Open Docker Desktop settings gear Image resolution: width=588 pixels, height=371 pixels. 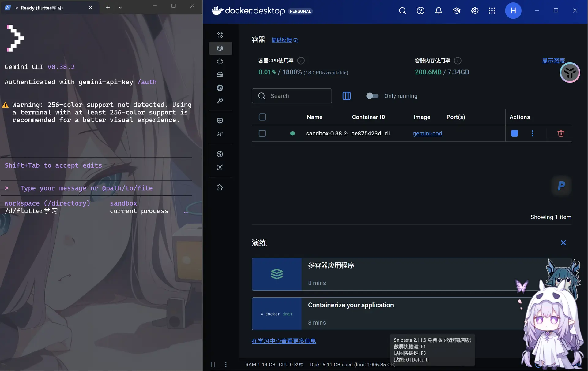475,11
